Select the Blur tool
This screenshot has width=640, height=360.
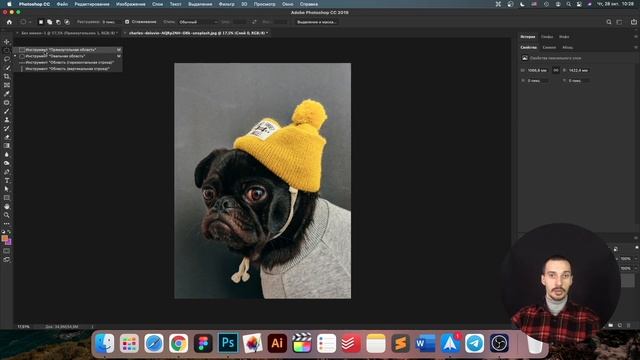[x=7, y=154]
